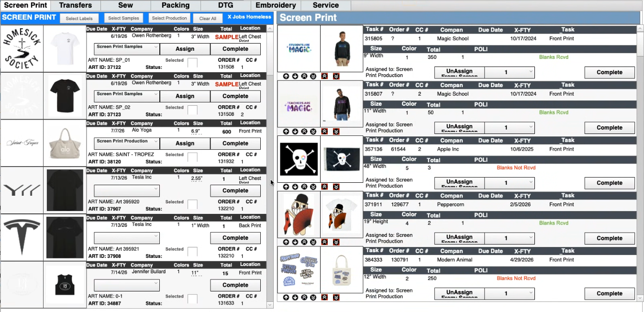Toggle Selected checkbox for Jennifer Bullard job
The height and width of the screenshot is (312, 644).
[192, 299]
